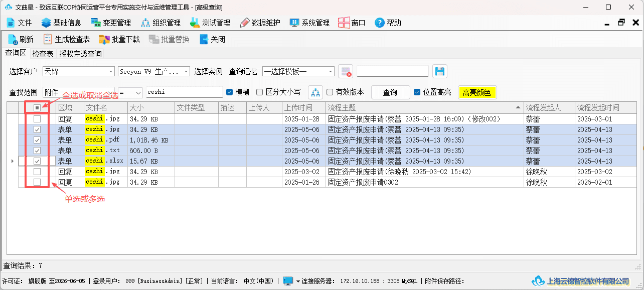Image resolution: width=644 pixels, height=290 pixels.
Task: Toggle the 模糊 fuzzy match checkbox
Action: (x=230, y=92)
